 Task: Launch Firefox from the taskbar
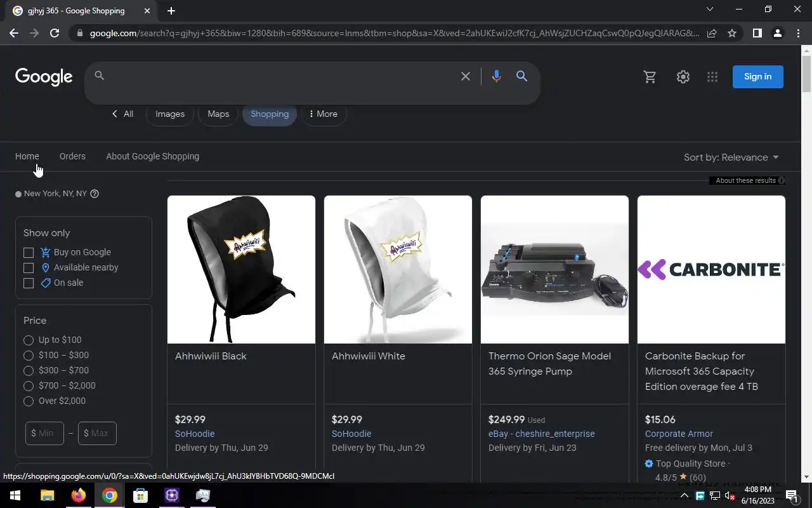(x=79, y=495)
